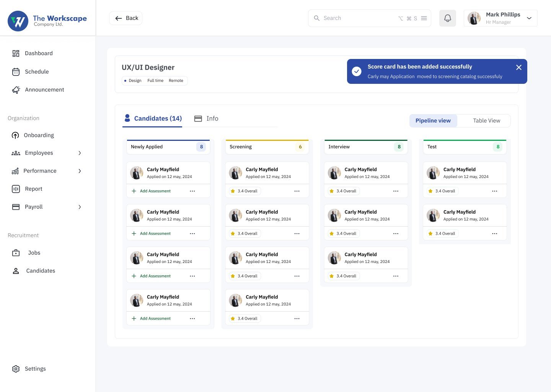This screenshot has height=392, width=551.
Task: Click the UX/UI Designer job title
Action: [148, 68]
